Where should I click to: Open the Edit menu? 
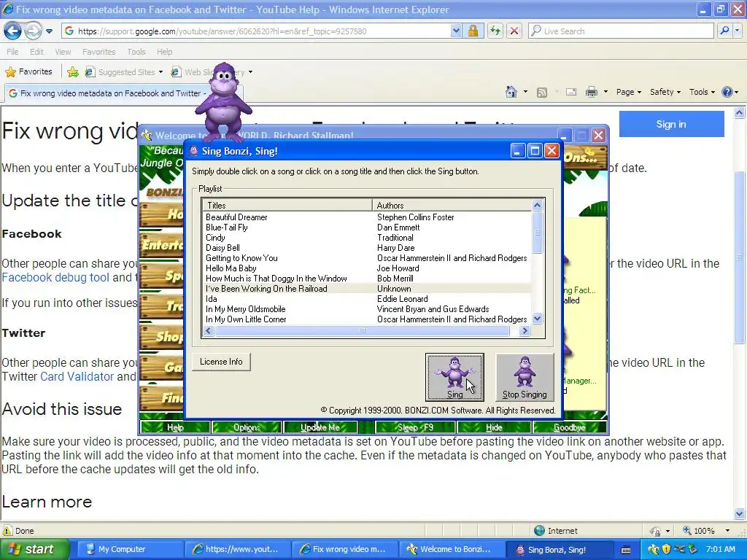point(36,52)
